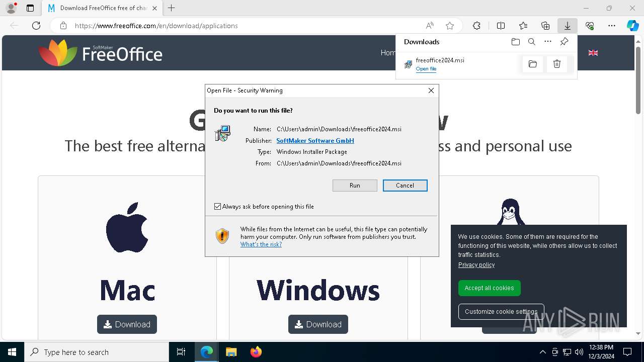Screen dimensions: 644x362
Task: Open File Explorer from the taskbar
Action: pos(231,352)
